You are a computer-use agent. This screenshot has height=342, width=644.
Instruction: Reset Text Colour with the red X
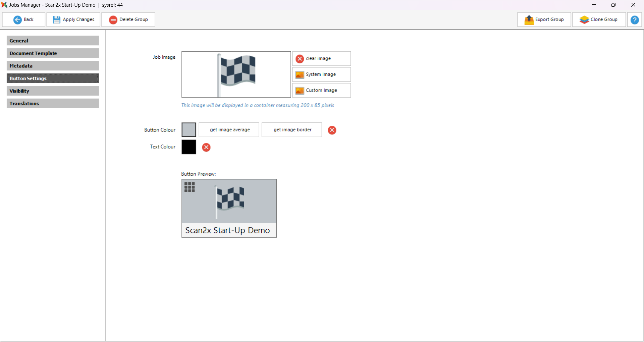pyautogui.click(x=206, y=148)
